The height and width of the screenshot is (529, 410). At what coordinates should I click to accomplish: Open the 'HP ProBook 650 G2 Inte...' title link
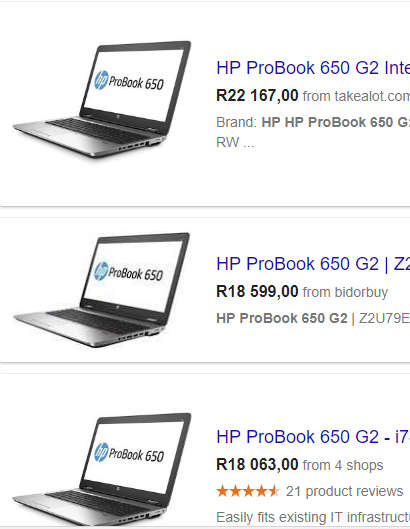tap(313, 68)
